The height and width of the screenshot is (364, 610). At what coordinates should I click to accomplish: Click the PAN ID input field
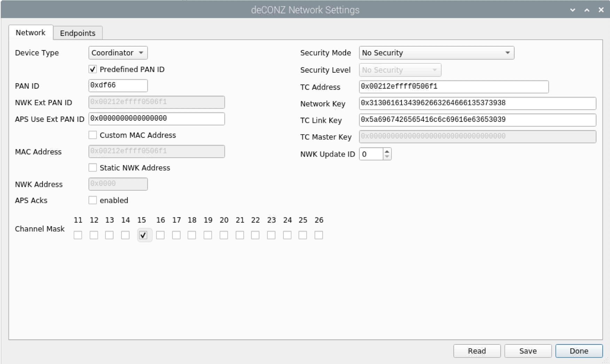[118, 86]
